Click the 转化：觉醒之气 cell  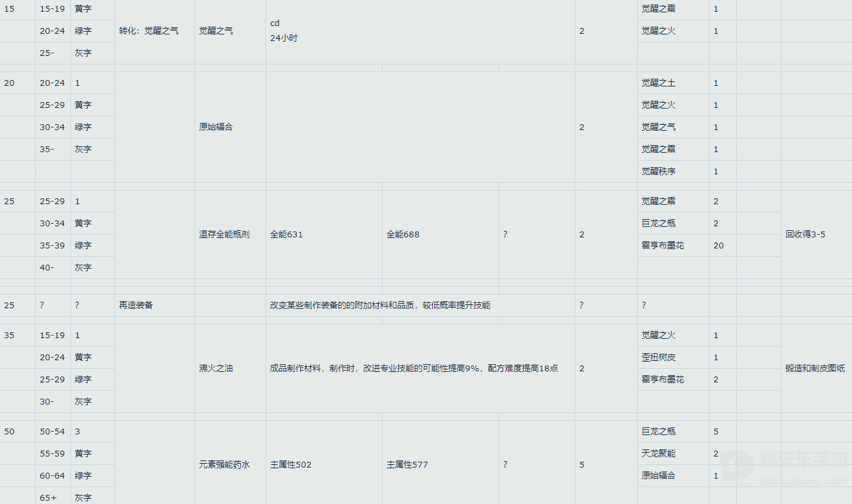148,31
